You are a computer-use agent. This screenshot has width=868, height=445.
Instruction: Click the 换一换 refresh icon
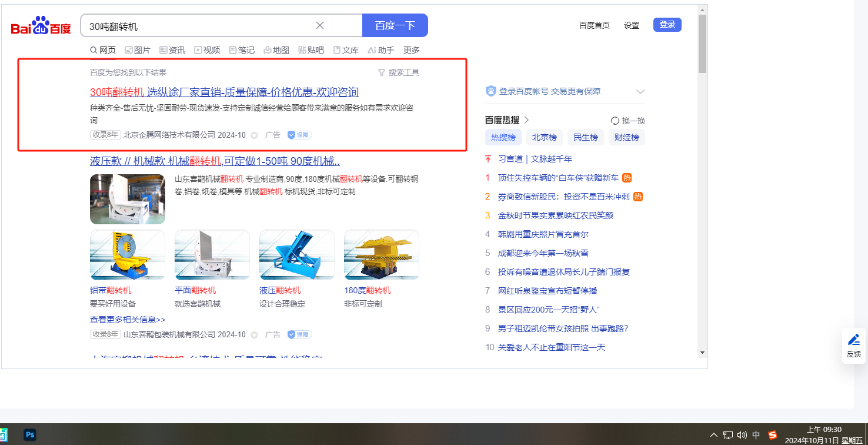[x=615, y=121]
